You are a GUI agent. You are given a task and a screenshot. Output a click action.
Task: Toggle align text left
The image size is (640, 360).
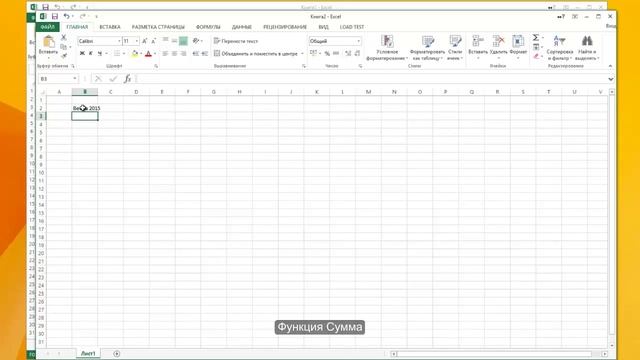[x=165, y=53]
